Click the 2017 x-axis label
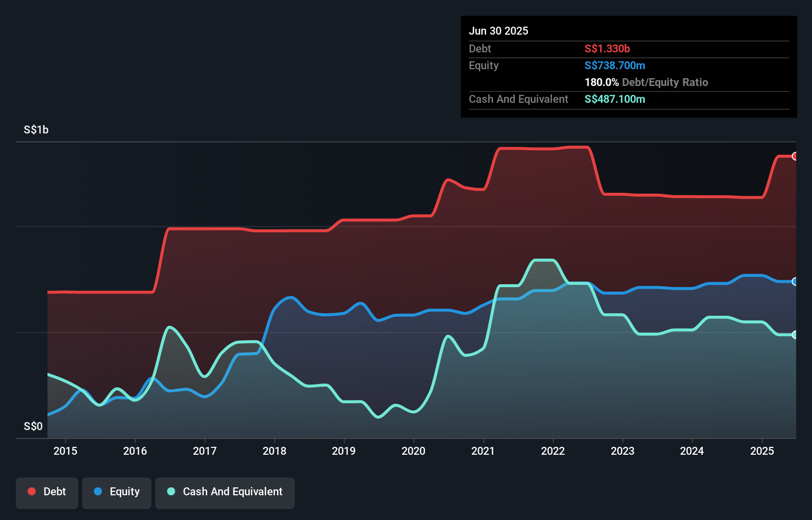The width and height of the screenshot is (812, 520). [x=205, y=451]
